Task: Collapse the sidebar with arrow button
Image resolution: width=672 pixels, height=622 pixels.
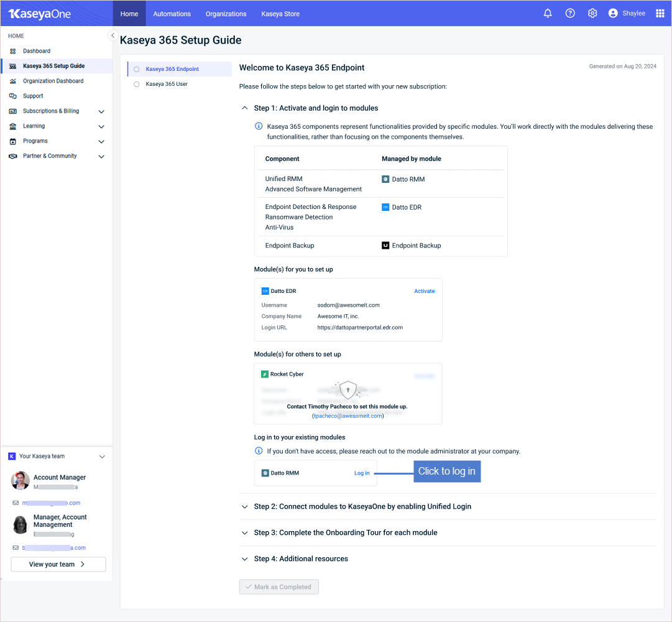Action: (x=113, y=35)
